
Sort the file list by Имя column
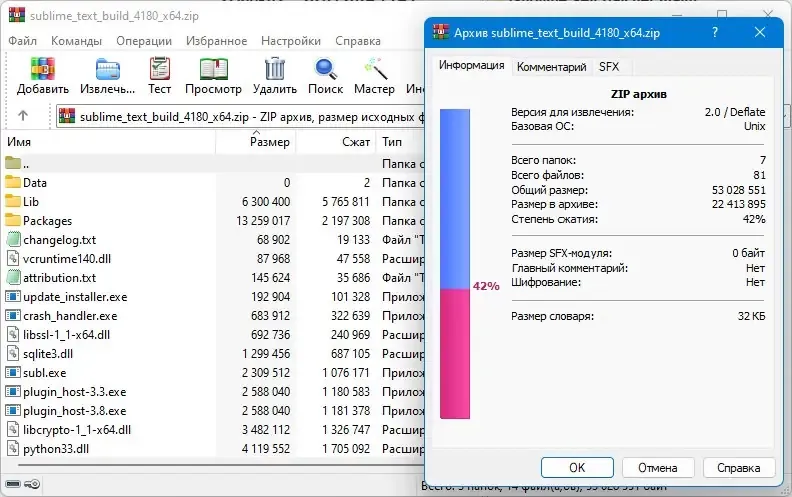pos(110,142)
